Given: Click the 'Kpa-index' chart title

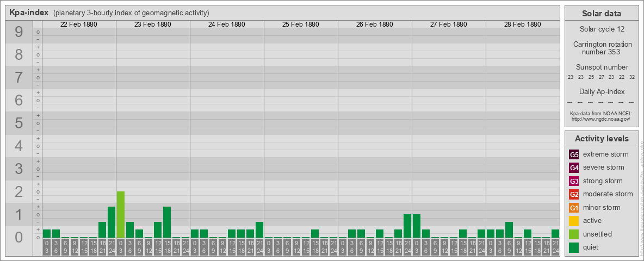Looking at the screenshot, I should pos(29,13).
